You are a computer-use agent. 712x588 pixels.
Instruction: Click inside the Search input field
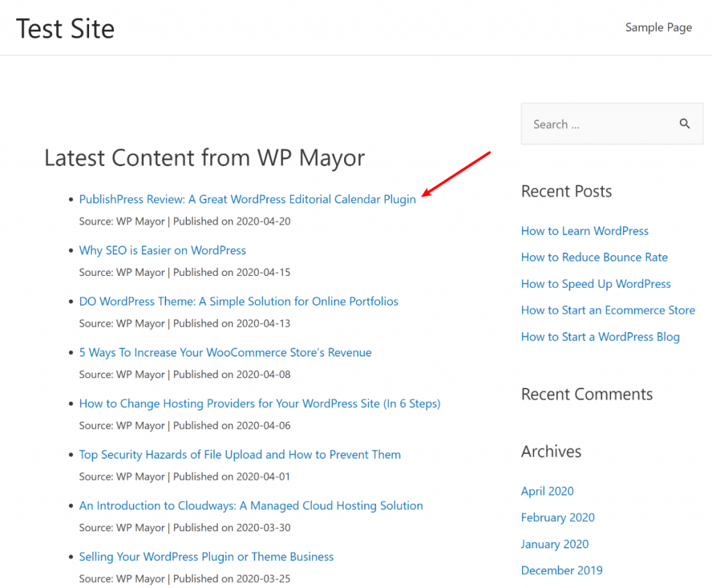pyautogui.click(x=598, y=124)
